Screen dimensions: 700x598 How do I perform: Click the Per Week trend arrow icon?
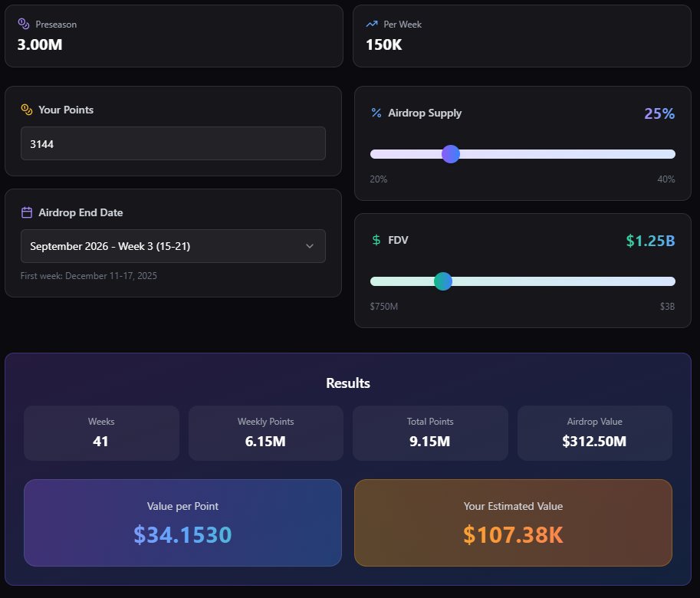click(371, 24)
